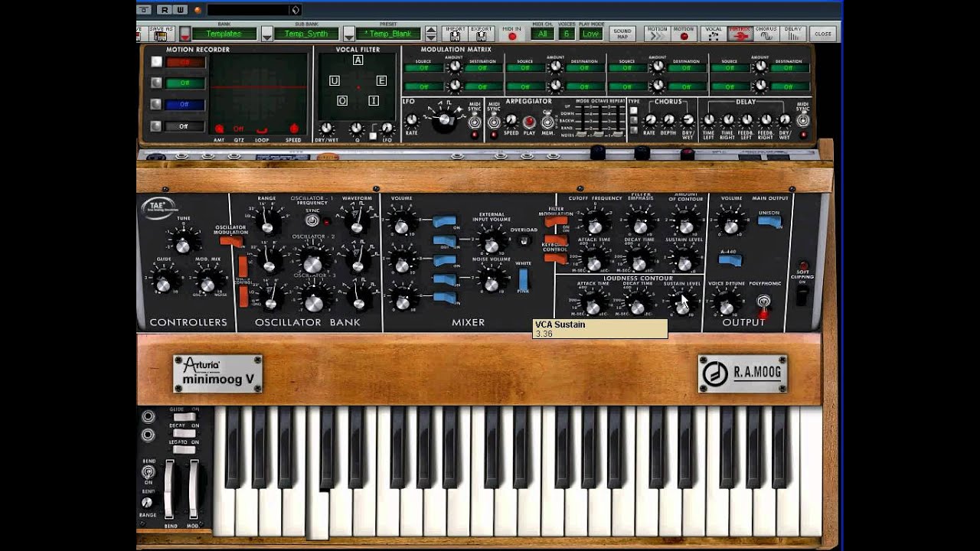Click the pitch Bend wheel
The height and width of the screenshot is (551, 980).
169,488
